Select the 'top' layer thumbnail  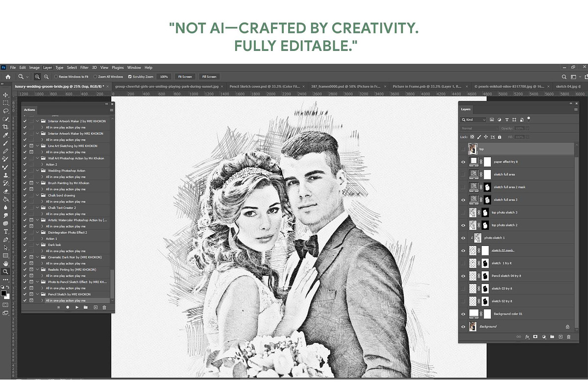click(x=472, y=149)
